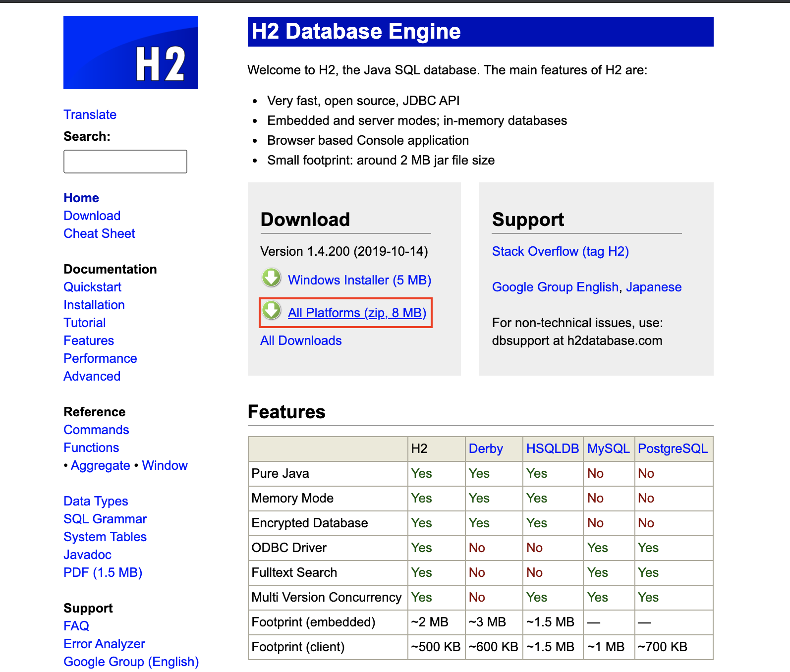Viewport: 790px width, 672px height.
Task: Click the green download icon beside All Platforms
Action: (271, 310)
